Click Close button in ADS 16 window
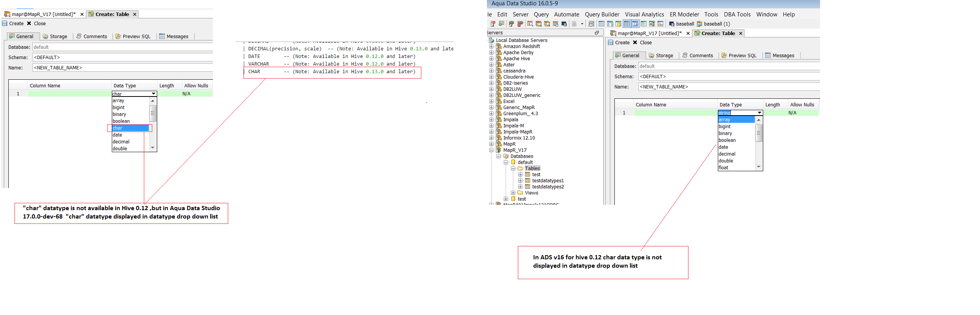The width and height of the screenshot is (980, 315). 643,42
